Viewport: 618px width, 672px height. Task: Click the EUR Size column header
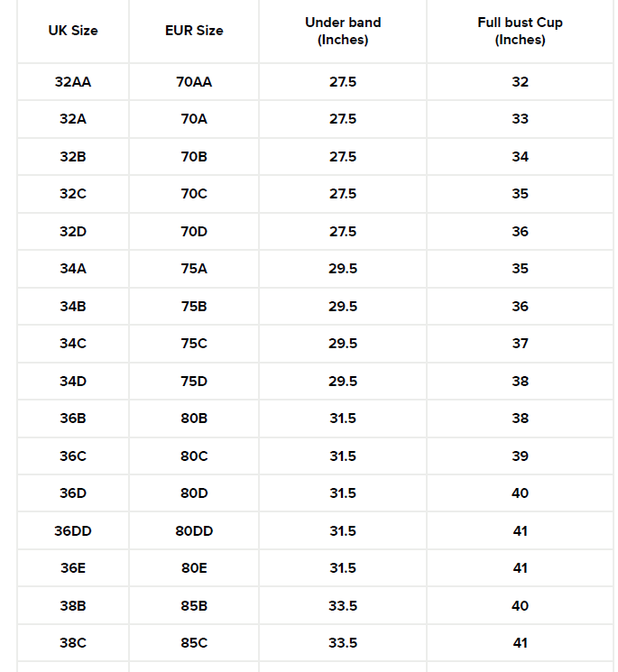[194, 31]
